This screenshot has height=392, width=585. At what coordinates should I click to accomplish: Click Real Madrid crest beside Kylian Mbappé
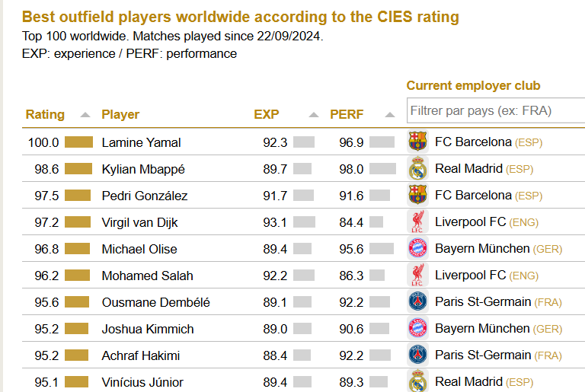(417, 168)
